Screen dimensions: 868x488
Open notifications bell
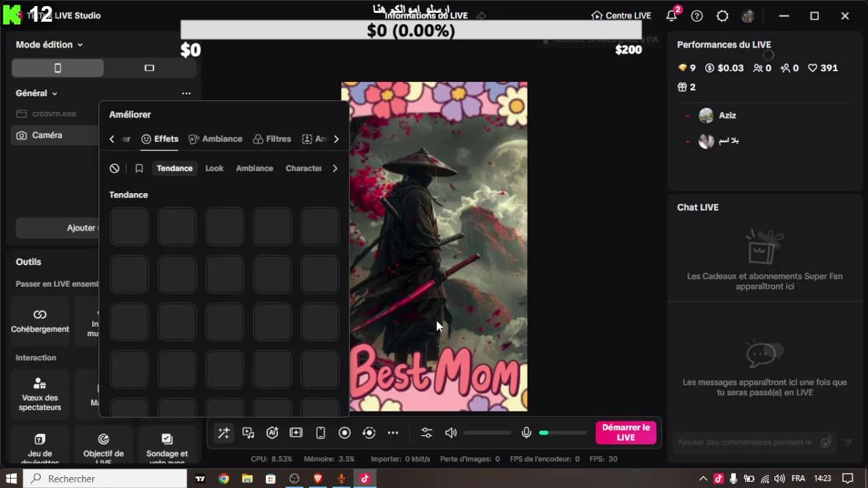pos(671,16)
